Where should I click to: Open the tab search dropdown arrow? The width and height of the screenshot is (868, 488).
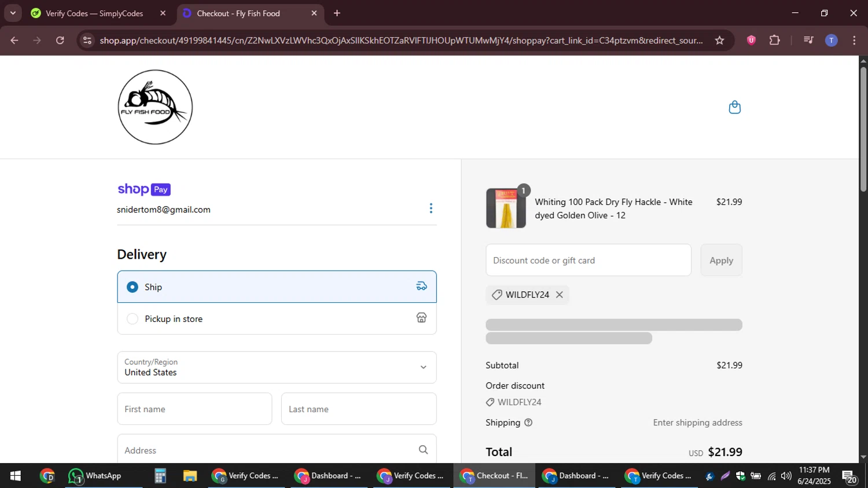pyautogui.click(x=13, y=13)
